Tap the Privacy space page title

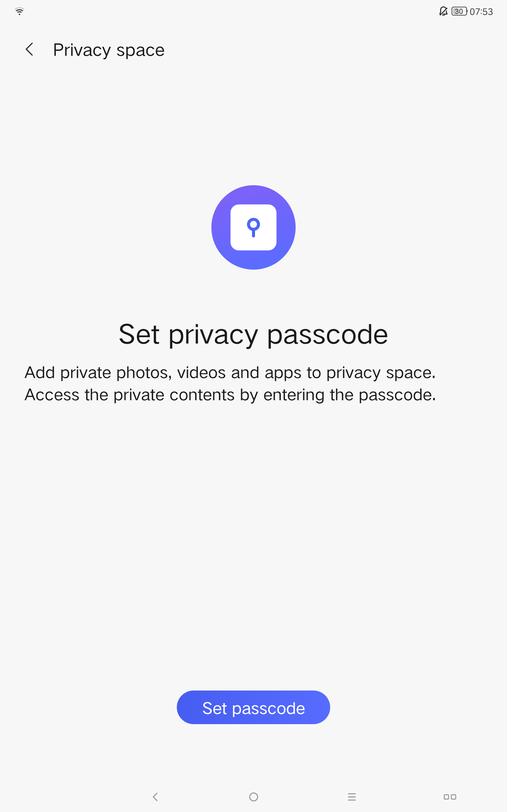coord(109,50)
